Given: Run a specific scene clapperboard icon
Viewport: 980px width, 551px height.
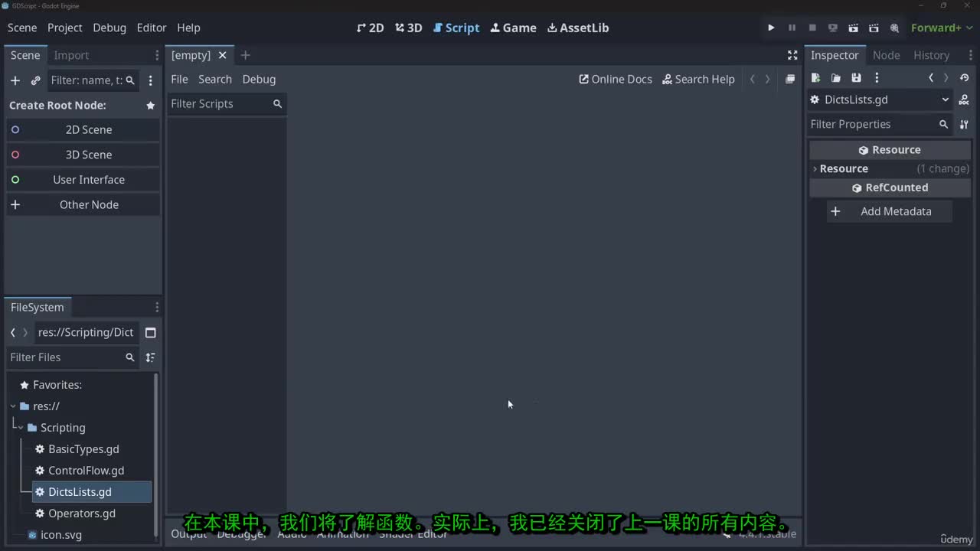Looking at the screenshot, I should click(874, 28).
